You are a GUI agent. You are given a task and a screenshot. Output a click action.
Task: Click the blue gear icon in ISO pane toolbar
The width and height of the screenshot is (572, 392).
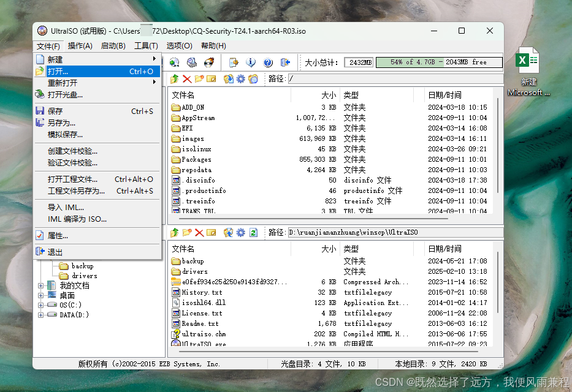241,78
